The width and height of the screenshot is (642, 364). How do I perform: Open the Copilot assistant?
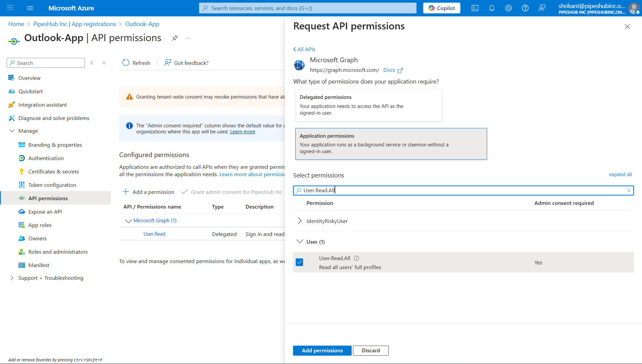pos(442,8)
